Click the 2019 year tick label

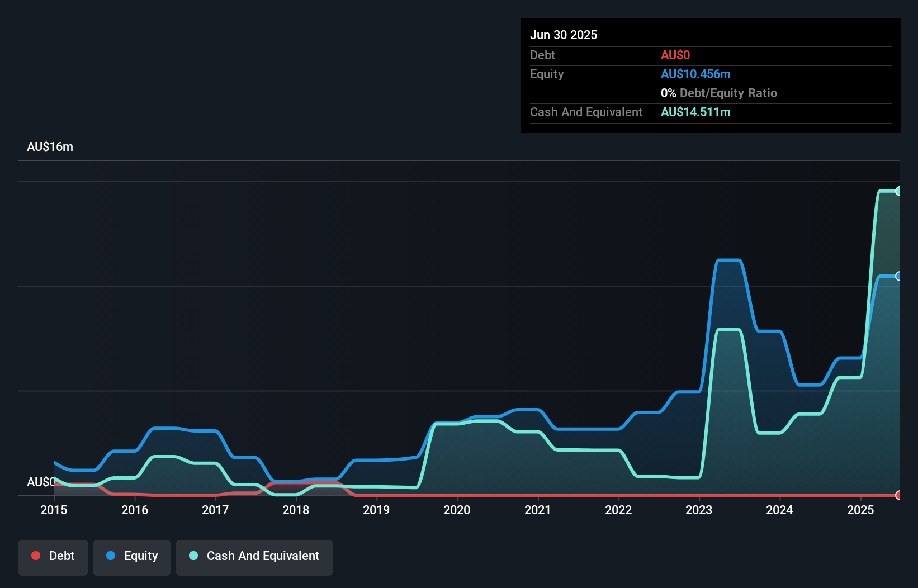[376, 510]
